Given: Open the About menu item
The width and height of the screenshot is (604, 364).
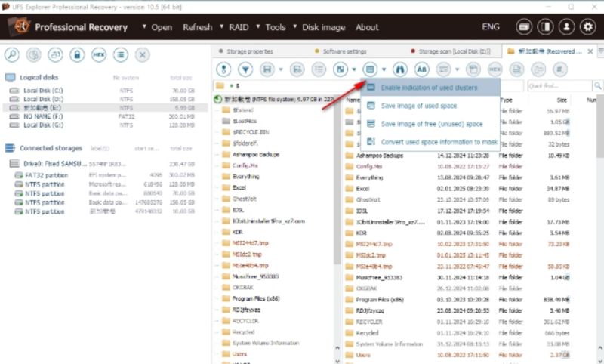Looking at the screenshot, I should tap(367, 27).
